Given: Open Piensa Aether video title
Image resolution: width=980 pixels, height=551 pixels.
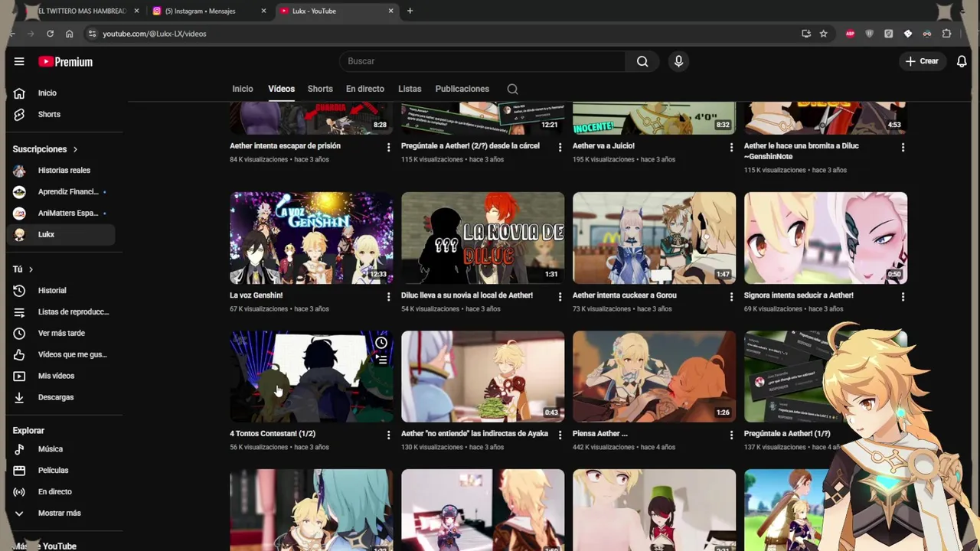Looking at the screenshot, I should tap(600, 433).
